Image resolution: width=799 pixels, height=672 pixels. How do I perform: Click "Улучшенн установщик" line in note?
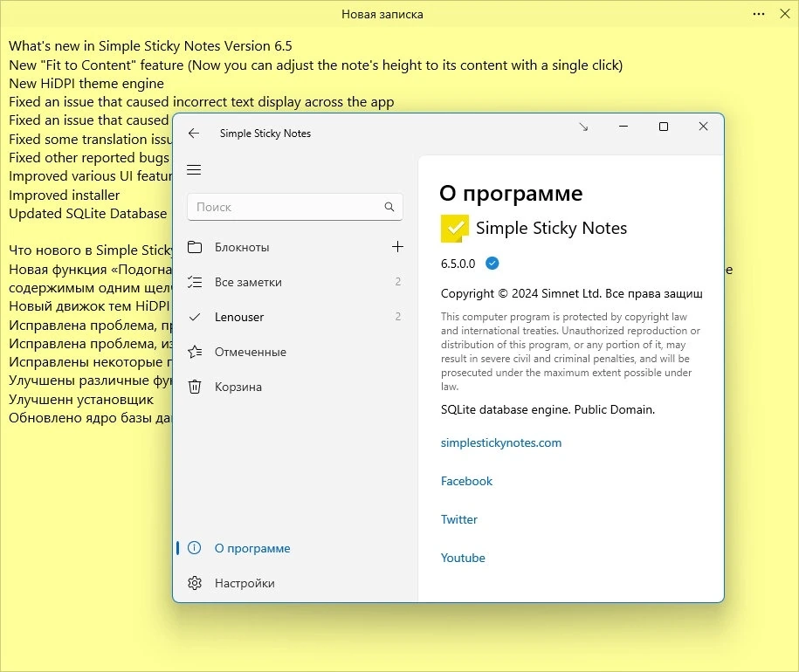[x=81, y=400]
